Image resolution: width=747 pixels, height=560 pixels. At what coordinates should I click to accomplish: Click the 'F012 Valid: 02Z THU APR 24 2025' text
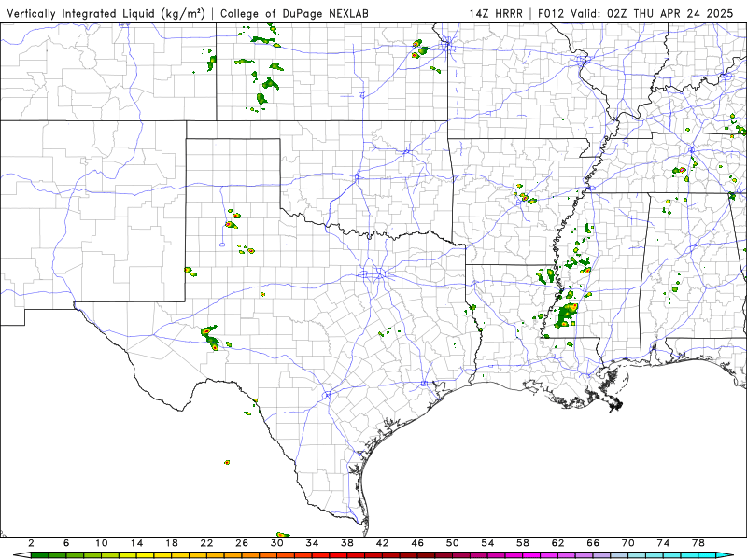click(x=636, y=13)
